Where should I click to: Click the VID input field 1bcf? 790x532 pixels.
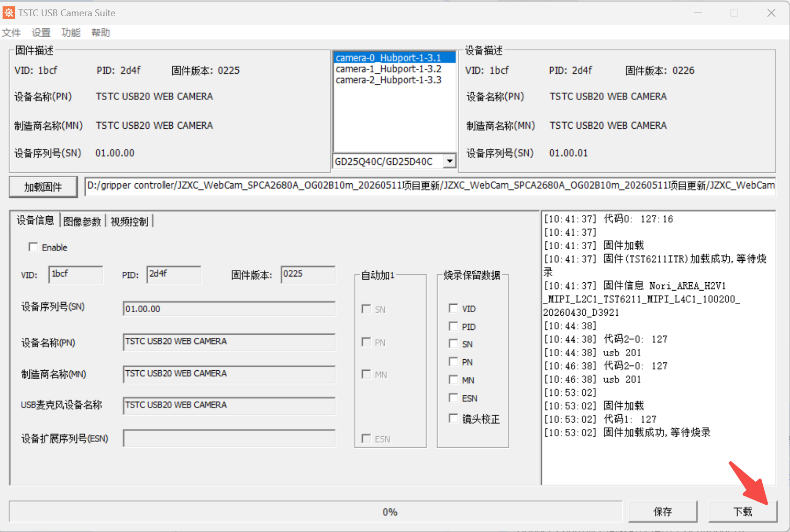pos(76,274)
